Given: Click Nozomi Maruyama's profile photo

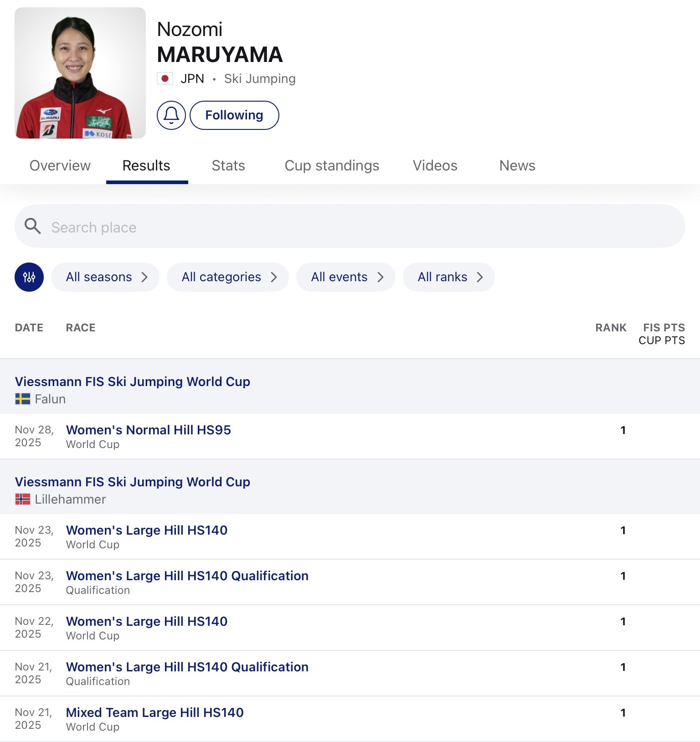Looking at the screenshot, I should pos(80,73).
